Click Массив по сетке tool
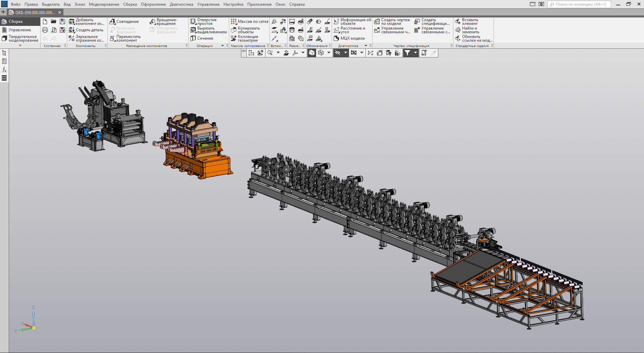This screenshot has width=644, height=353. pos(250,21)
